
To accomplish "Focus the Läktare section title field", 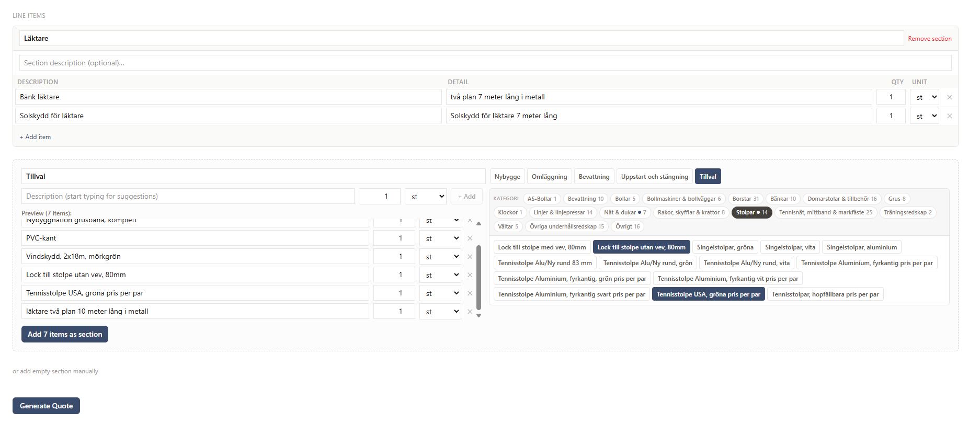I will pyautogui.click(x=461, y=38).
